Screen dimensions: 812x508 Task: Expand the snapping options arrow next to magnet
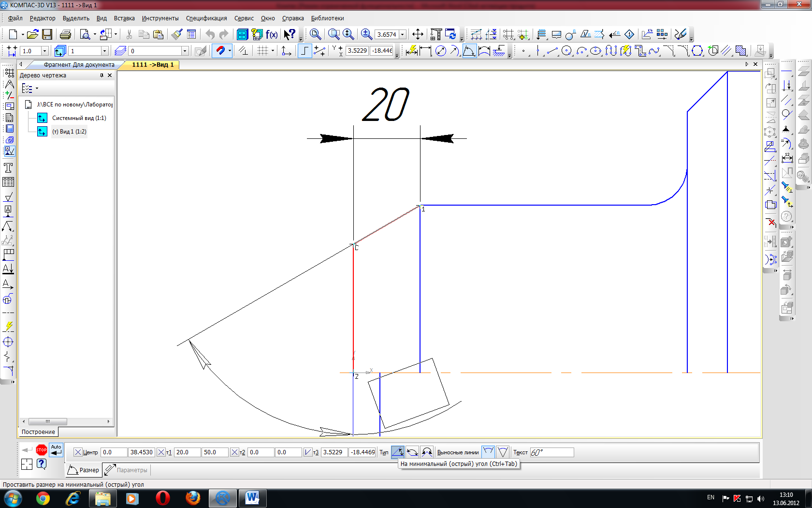point(230,50)
